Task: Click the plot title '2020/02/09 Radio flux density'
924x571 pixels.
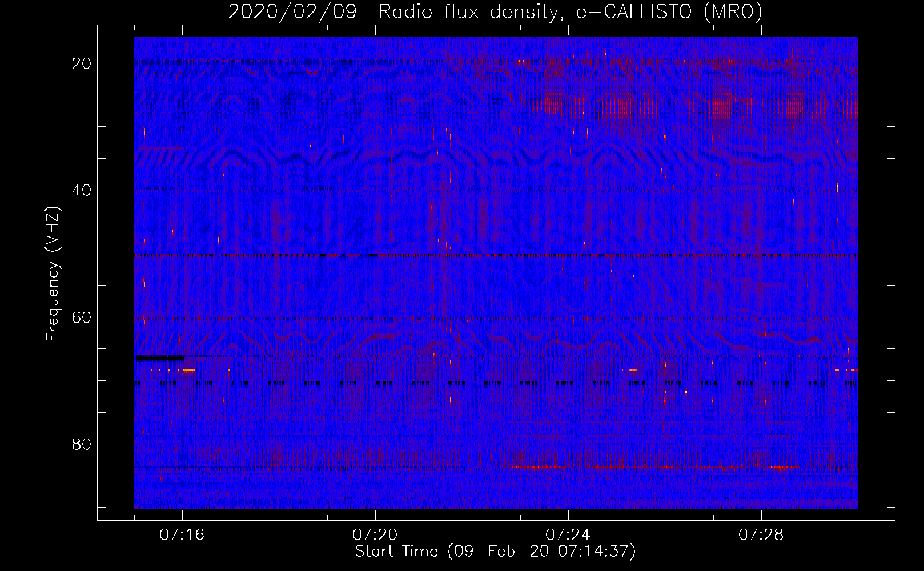Action: pos(495,12)
